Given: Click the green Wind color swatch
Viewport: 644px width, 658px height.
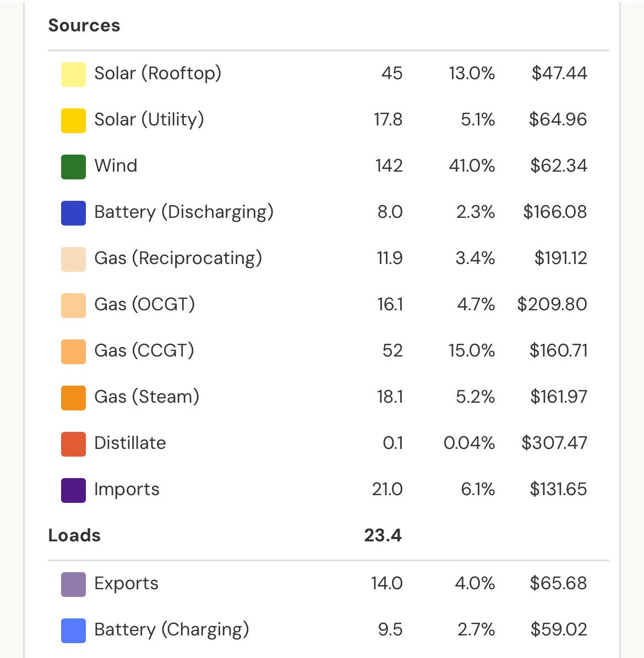Looking at the screenshot, I should [x=73, y=167].
